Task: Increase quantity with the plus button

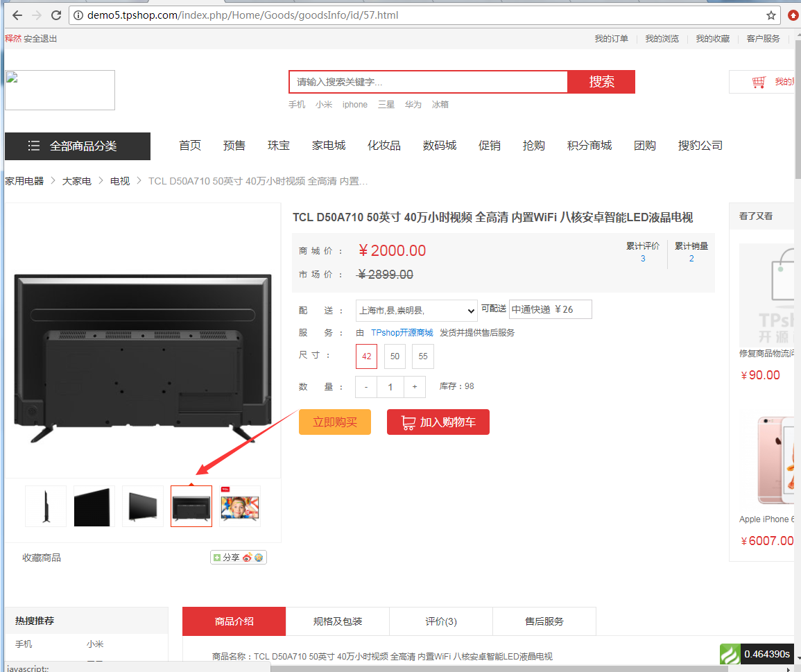Action: 415,387
